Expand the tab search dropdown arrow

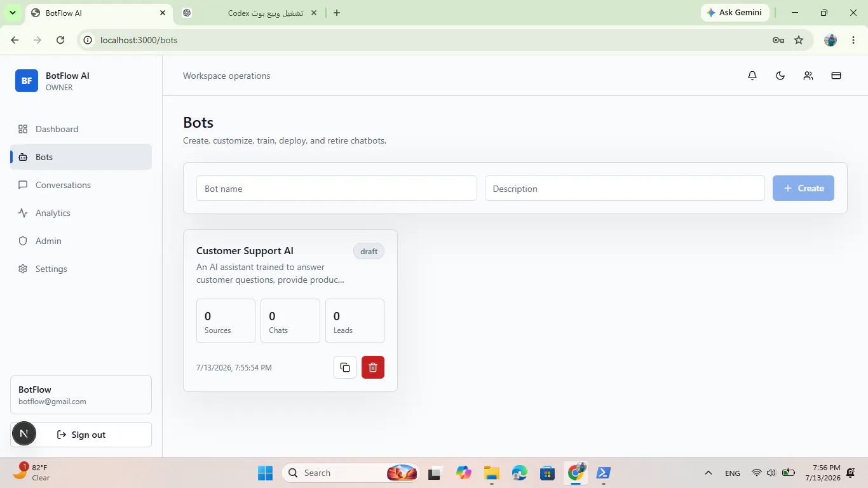click(13, 13)
